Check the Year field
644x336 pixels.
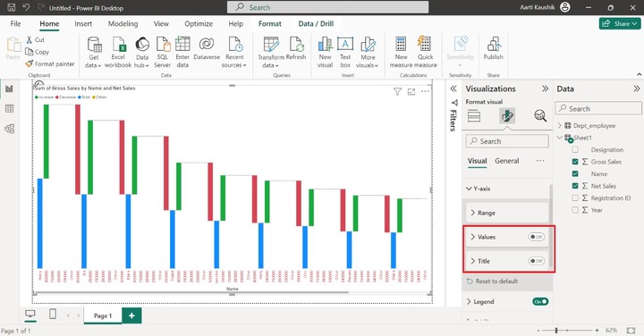pyautogui.click(x=575, y=210)
